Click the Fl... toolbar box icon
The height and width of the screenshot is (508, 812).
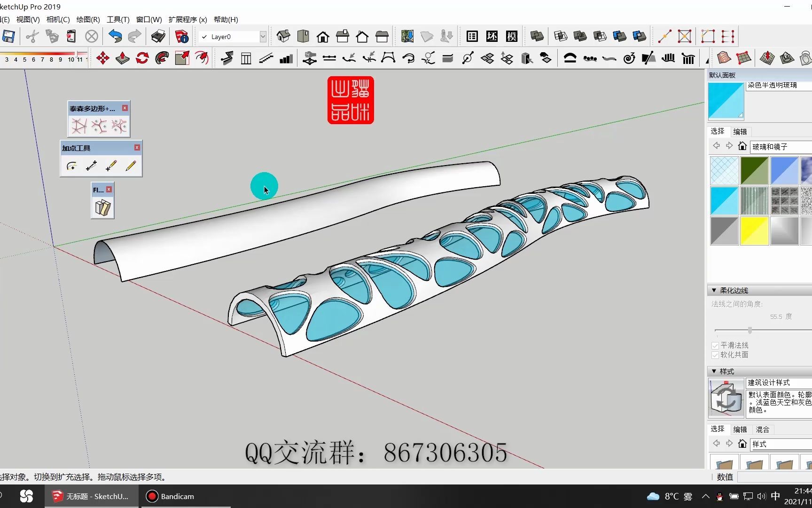point(102,207)
